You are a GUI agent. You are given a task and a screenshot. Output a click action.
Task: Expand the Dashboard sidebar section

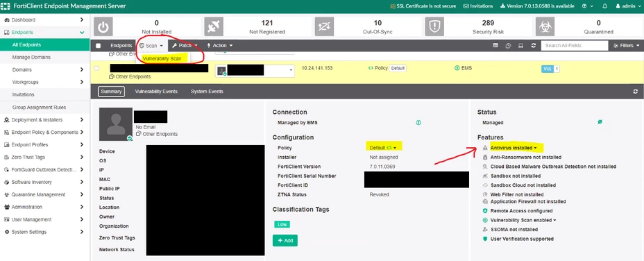pos(44,19)
